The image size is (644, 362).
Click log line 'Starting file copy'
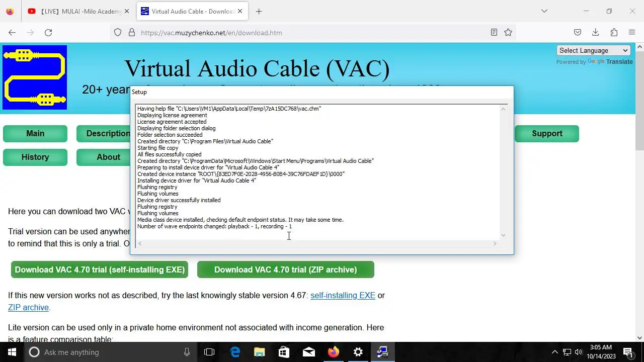157,148
